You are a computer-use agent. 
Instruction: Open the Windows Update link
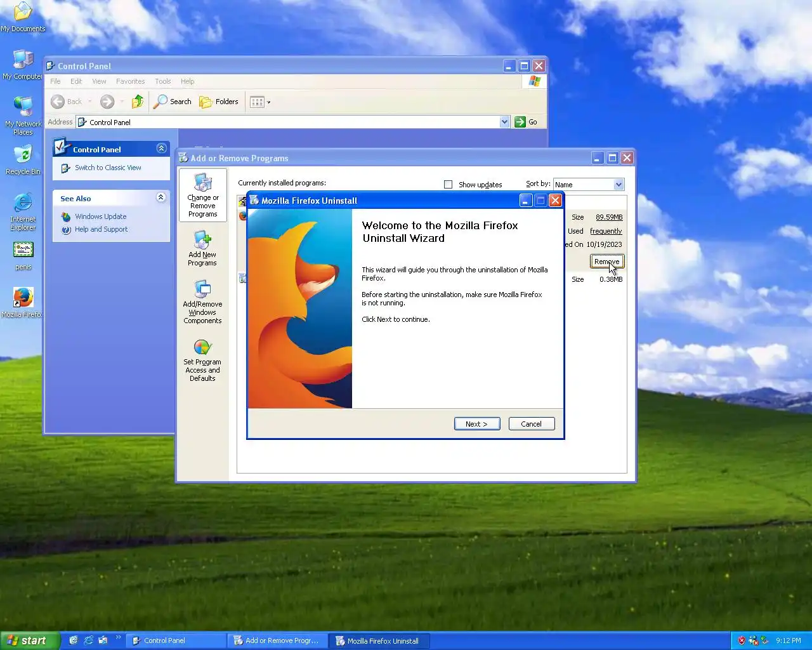pyautogui.click(x=100, y=216)
